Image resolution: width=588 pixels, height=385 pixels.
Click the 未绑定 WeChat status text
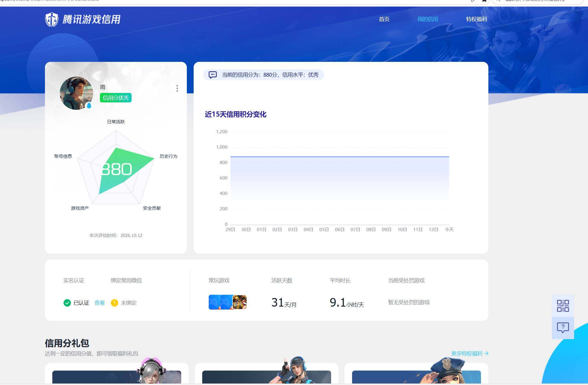pos(129,303)
